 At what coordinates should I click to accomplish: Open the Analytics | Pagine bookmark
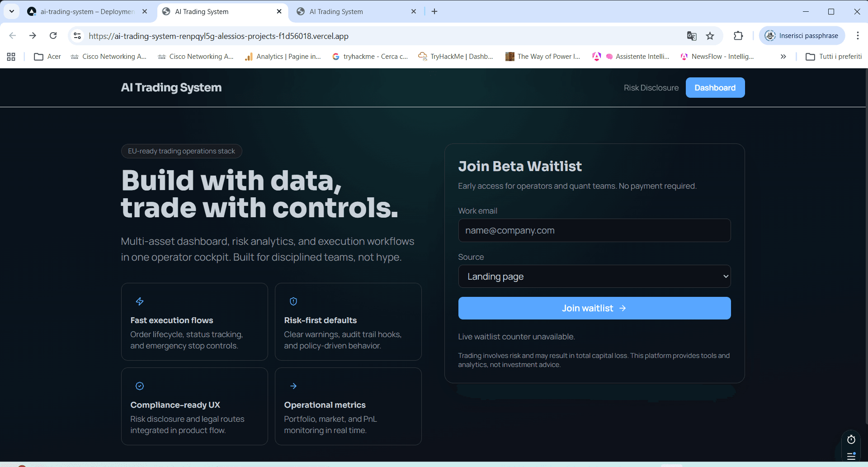[283, 57]
